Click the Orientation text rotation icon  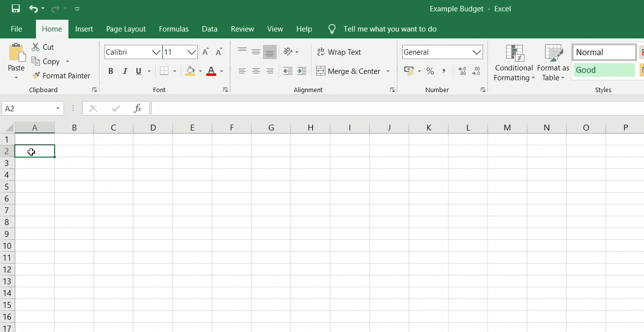(288, 52)
